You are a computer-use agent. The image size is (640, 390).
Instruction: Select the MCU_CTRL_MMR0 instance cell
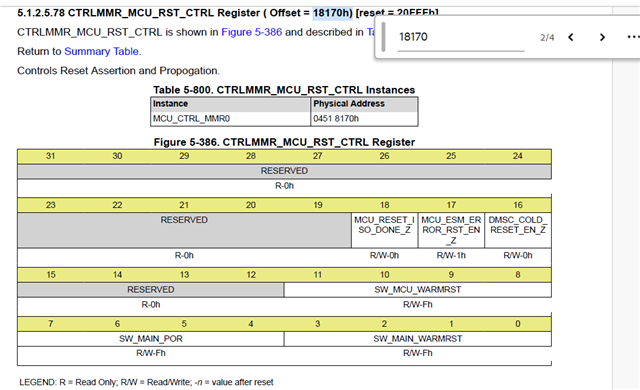click(230, 119)
